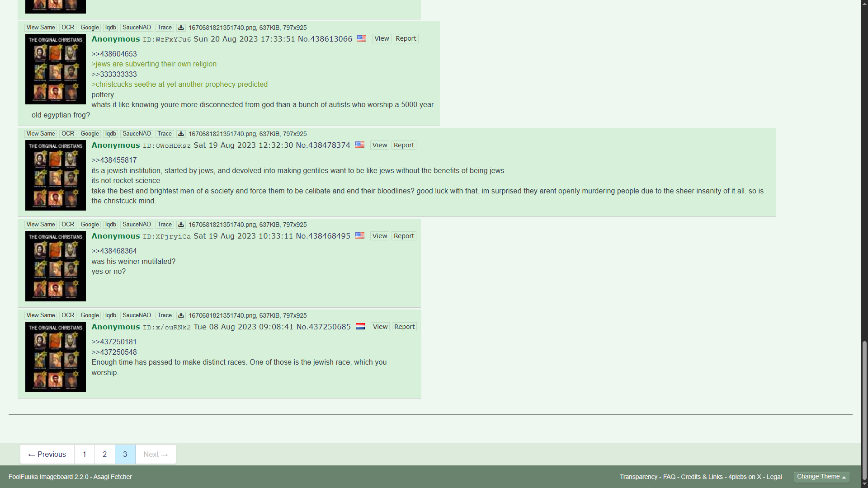Click US flag icon on post No.438613066
Image resolution: width=868 pixels, height=488 pixels.
362,38
